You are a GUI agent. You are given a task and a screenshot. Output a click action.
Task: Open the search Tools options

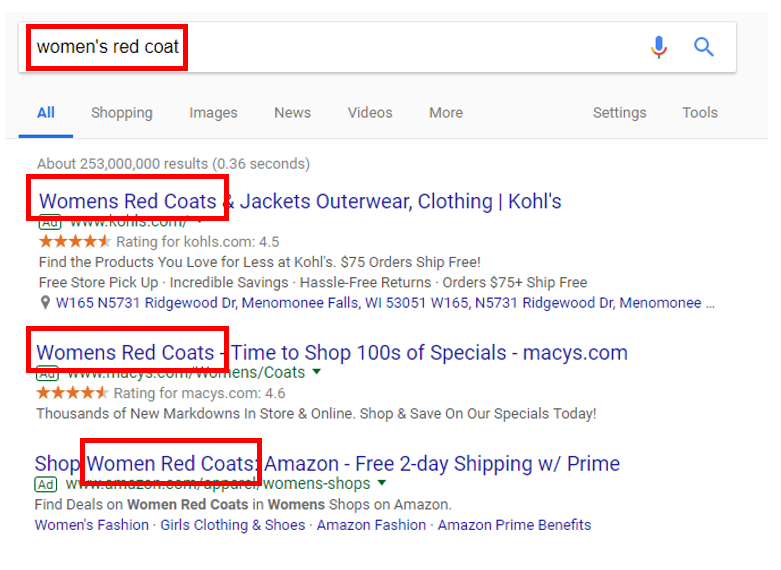pos(700,113)
